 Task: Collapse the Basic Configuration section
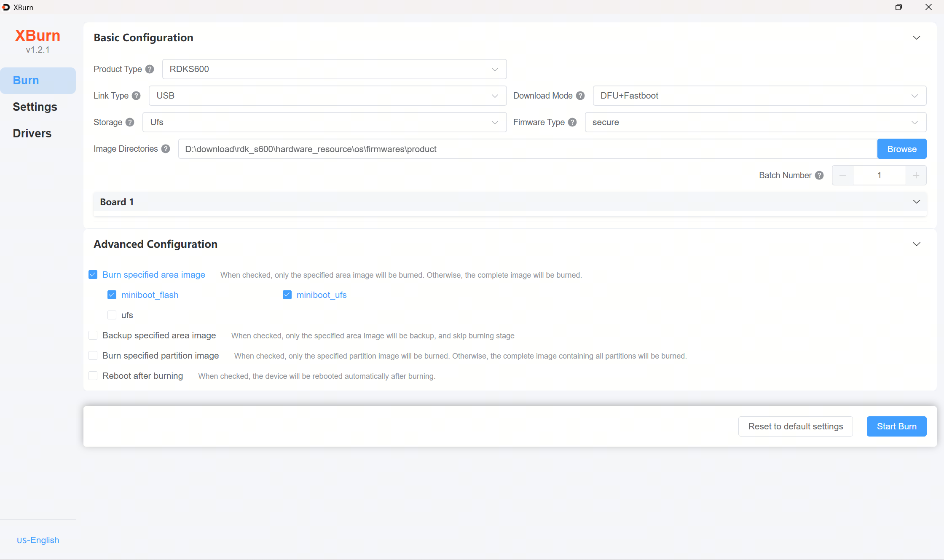pyautogui.click(x=917, y=38)
